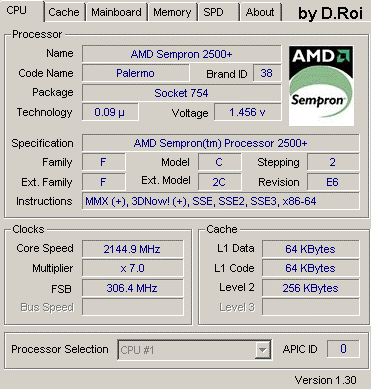
Task: Select the Multiplier x 7.0 field
Action: pyautogui.click(x=133, y=268)
